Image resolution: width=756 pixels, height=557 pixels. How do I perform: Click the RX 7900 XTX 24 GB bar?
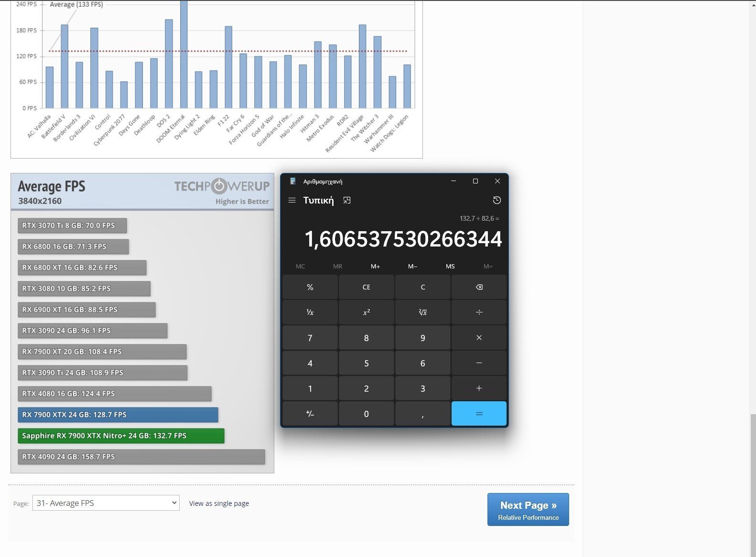click(x=118, y=415)
